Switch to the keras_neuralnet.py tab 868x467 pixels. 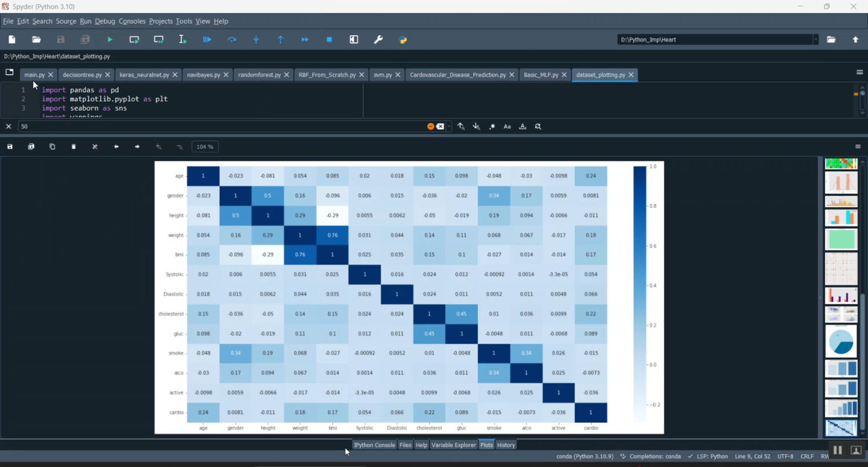(x=145, y=75)
